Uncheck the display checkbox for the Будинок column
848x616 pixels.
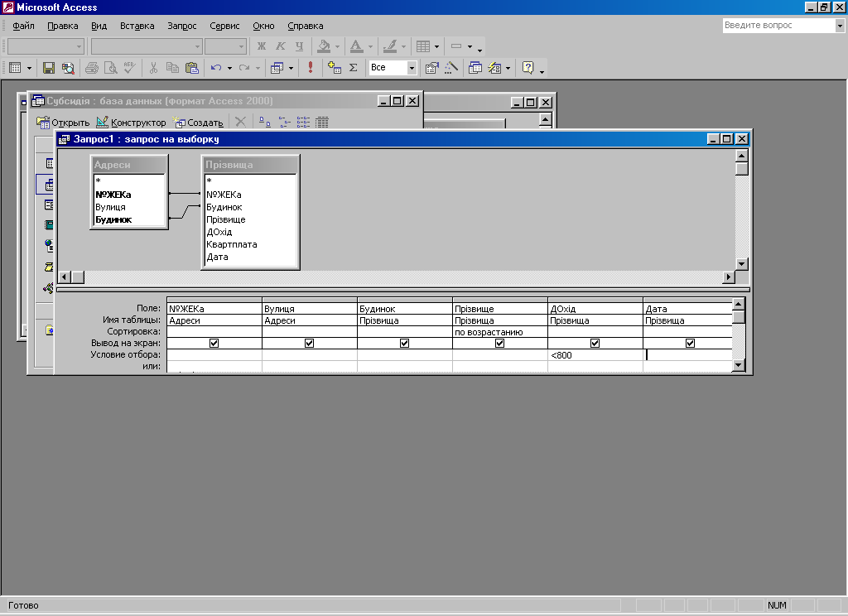[x=404, y=343]
